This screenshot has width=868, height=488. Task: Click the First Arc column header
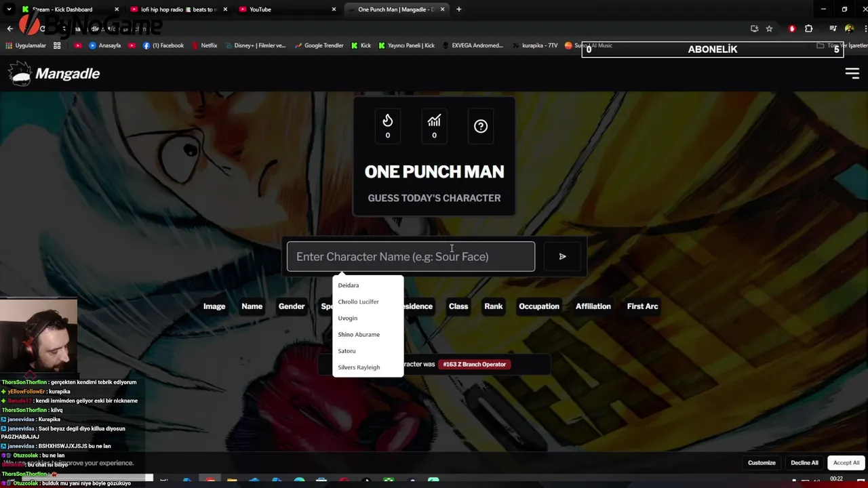tap(642, 306)
